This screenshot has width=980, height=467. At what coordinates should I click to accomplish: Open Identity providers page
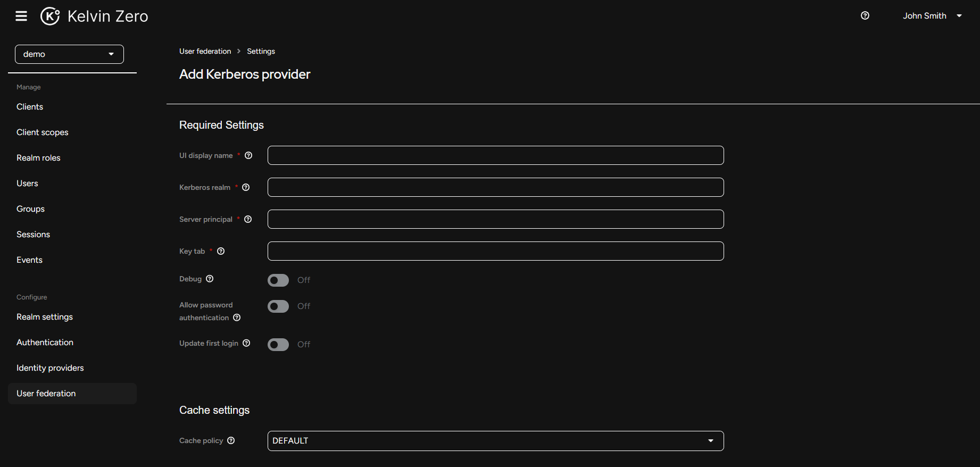(x=72, y=368)
